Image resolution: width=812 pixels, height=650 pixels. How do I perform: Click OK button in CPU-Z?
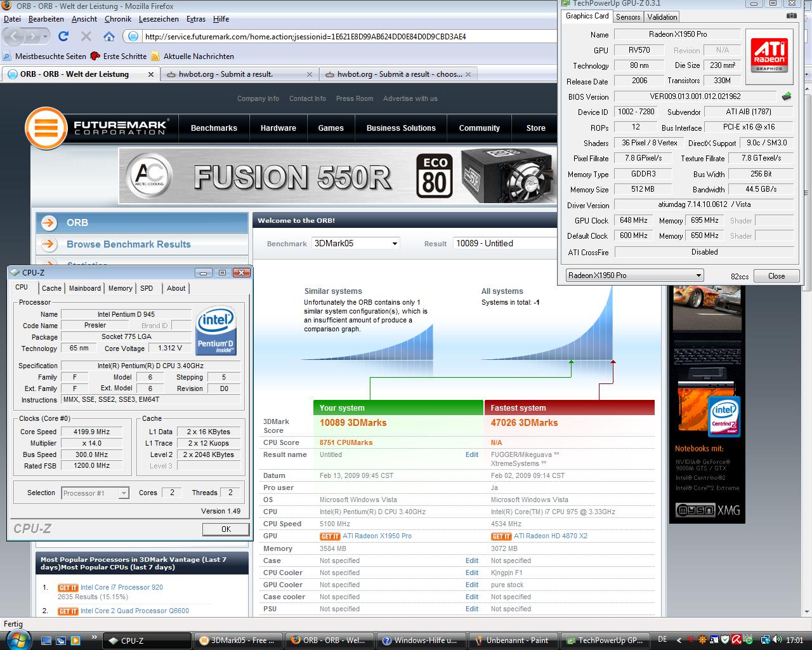pyautogui.click(x=226, y=529)
